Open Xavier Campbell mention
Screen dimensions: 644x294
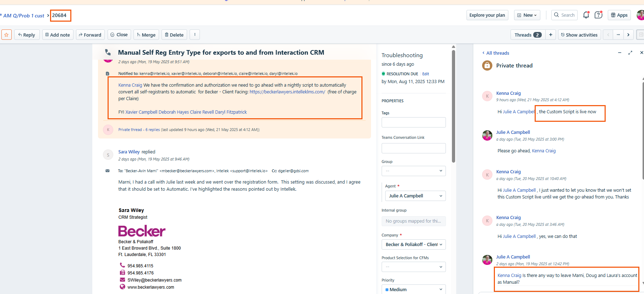tap(141, 112)
